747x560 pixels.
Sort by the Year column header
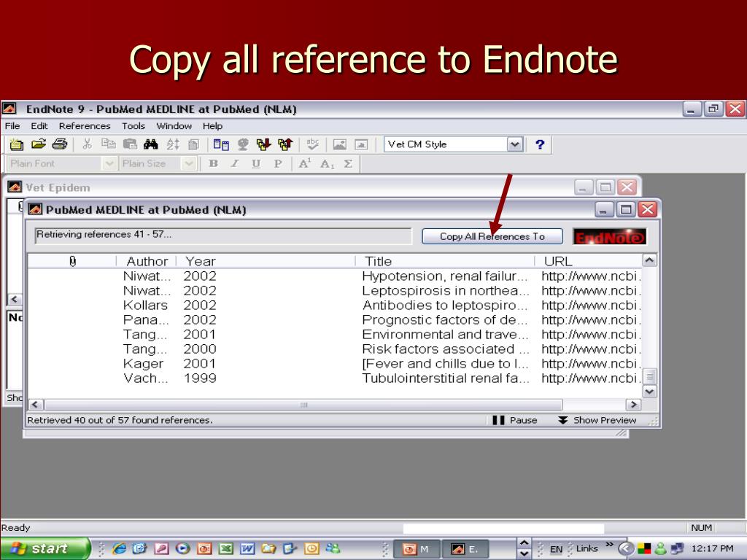click(x=266, y=261)
